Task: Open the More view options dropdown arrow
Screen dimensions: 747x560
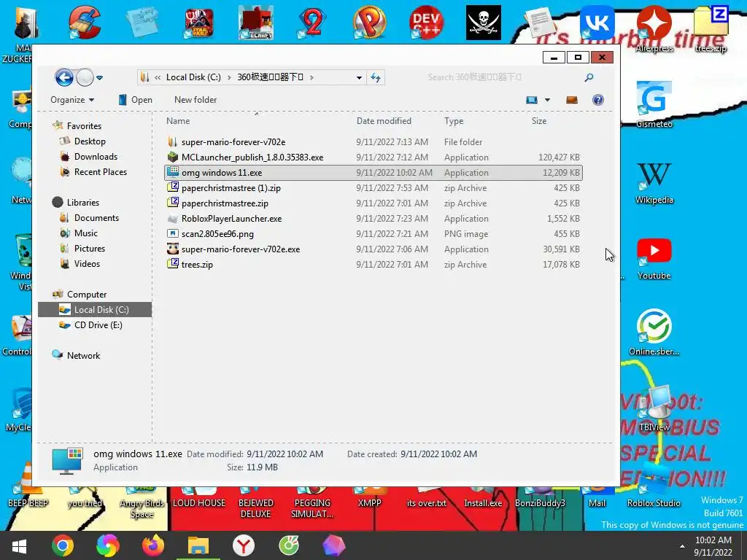Action: pyautogui.click(x=547, y=99)
